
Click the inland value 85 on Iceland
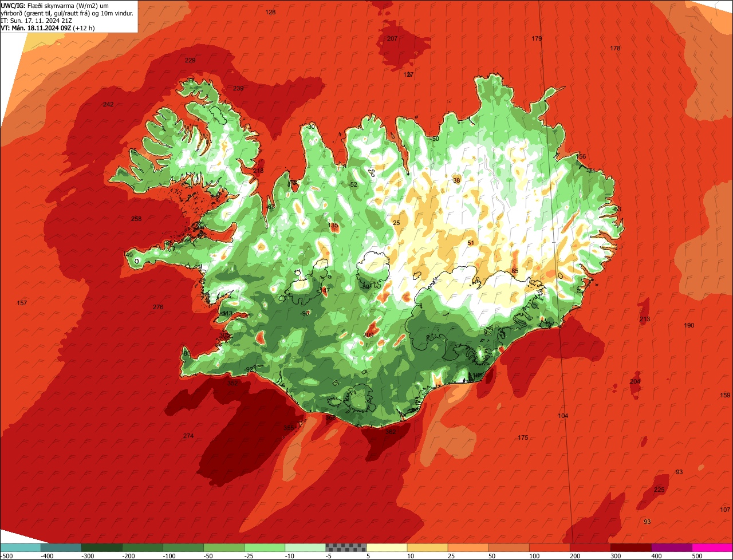point(515,271)
